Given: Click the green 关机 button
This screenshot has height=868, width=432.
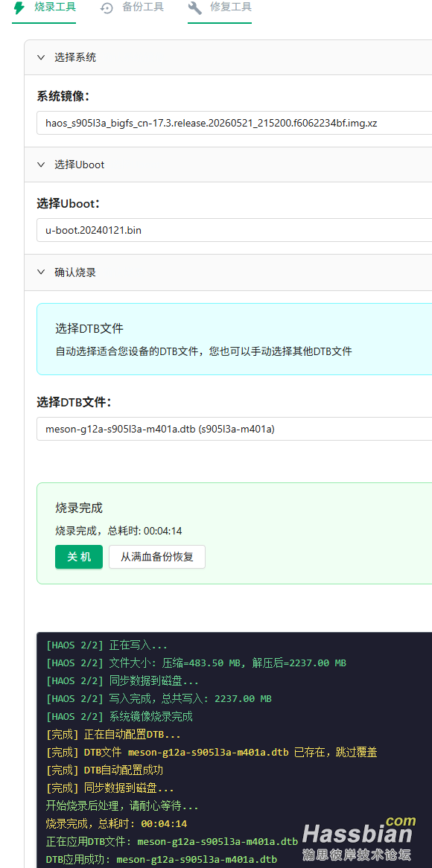Looking at the screenshot, I should click(79, 557).
